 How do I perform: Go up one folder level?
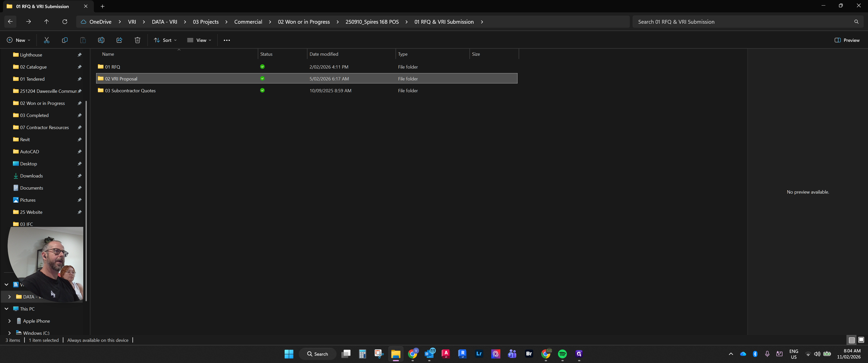tap(46, 21)
